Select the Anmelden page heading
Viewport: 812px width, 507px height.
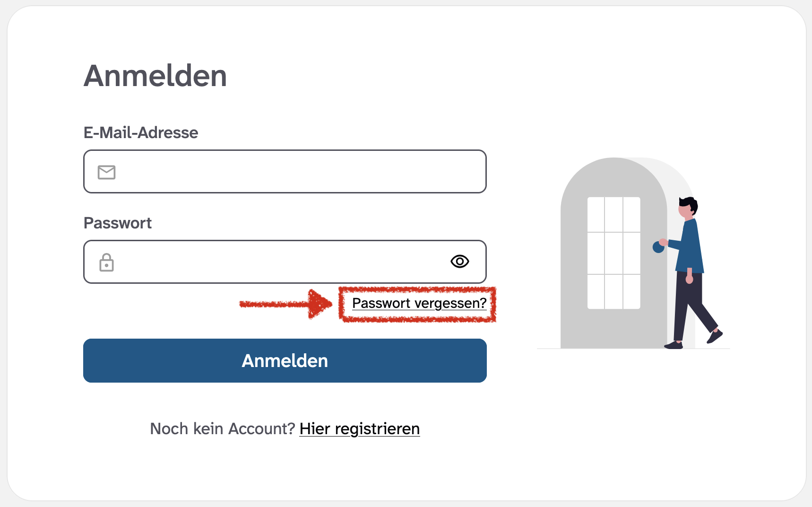point(155,76)
